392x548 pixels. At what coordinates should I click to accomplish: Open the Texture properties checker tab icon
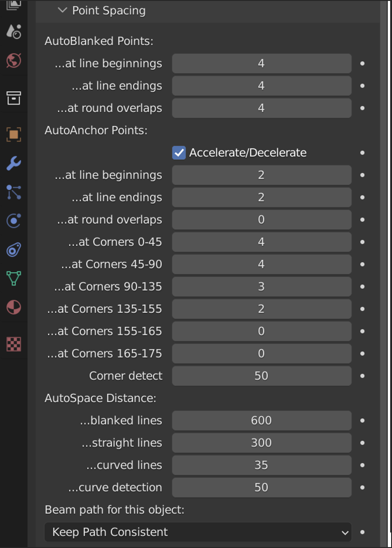tap(14, 344)
